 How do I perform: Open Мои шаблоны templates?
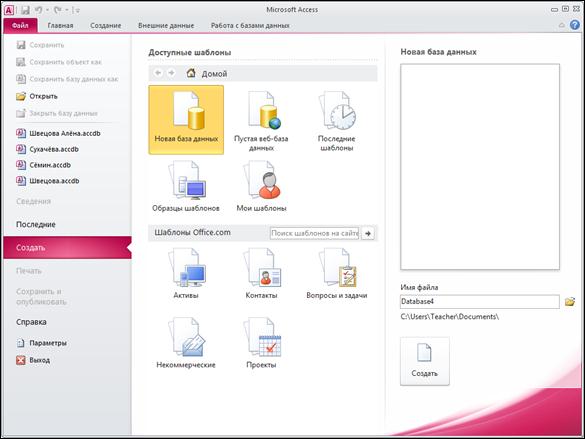(261, 186)
